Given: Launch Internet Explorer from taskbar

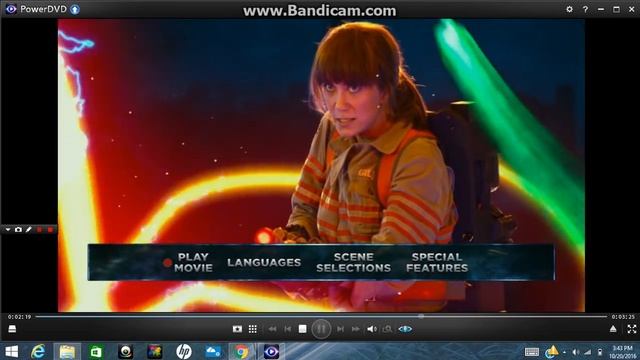Looking at the screenshot, I should click(38, 351).
